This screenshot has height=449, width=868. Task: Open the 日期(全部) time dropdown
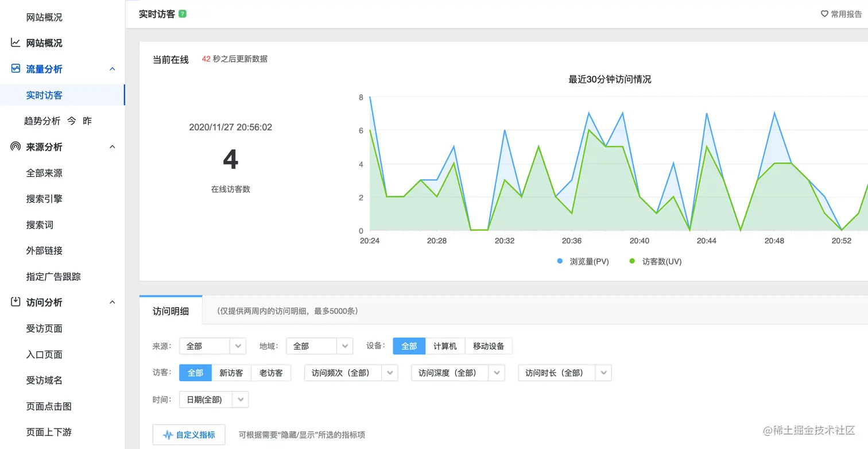213,399
